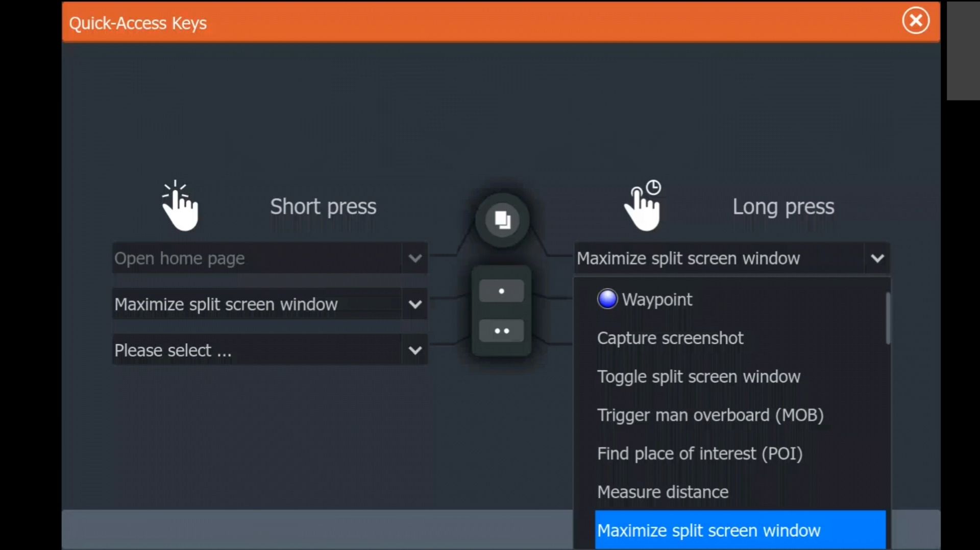Close the Quick-Access Keys dialog

tap(916, 21)
